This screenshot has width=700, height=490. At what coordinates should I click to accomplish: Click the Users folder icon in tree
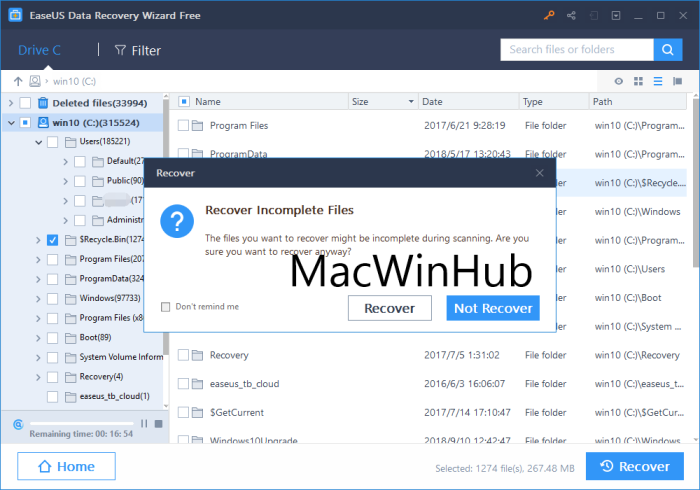pyautogui.click(x=71, y=142)
